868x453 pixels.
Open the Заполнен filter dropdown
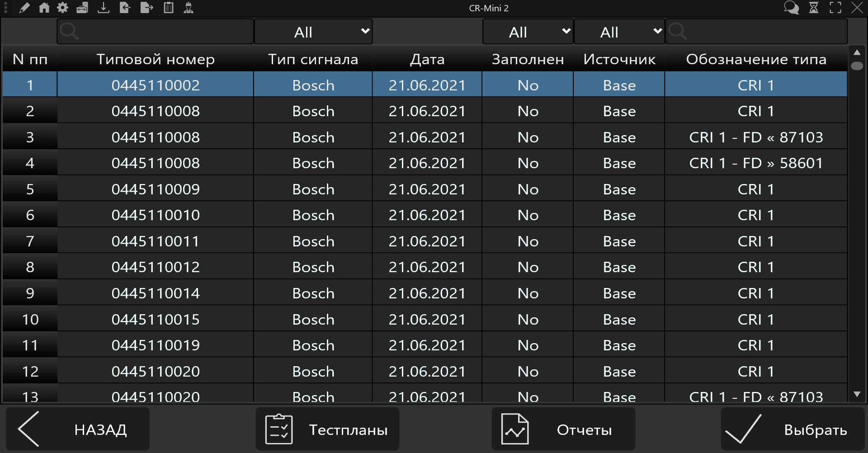[x=528, y=32]
